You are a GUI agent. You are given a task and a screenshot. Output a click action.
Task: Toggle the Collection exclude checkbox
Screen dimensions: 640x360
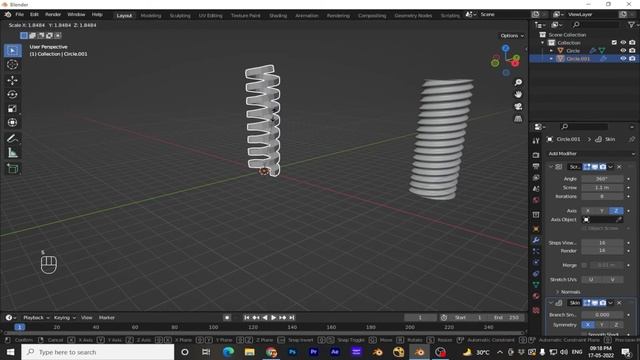pos(614,42)
